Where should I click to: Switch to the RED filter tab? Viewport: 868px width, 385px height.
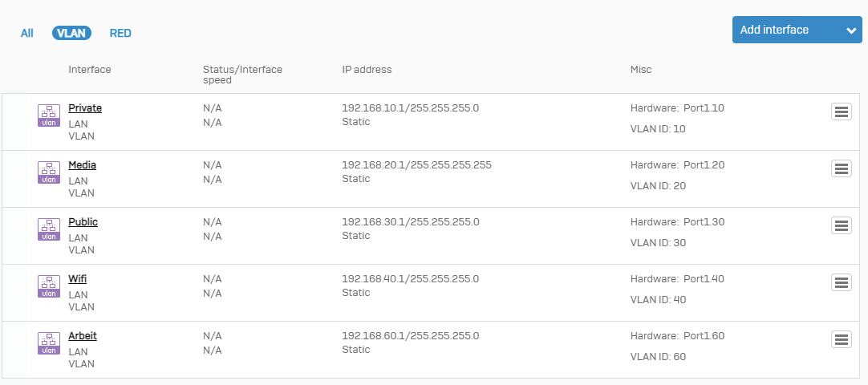(x=120, y=33)
